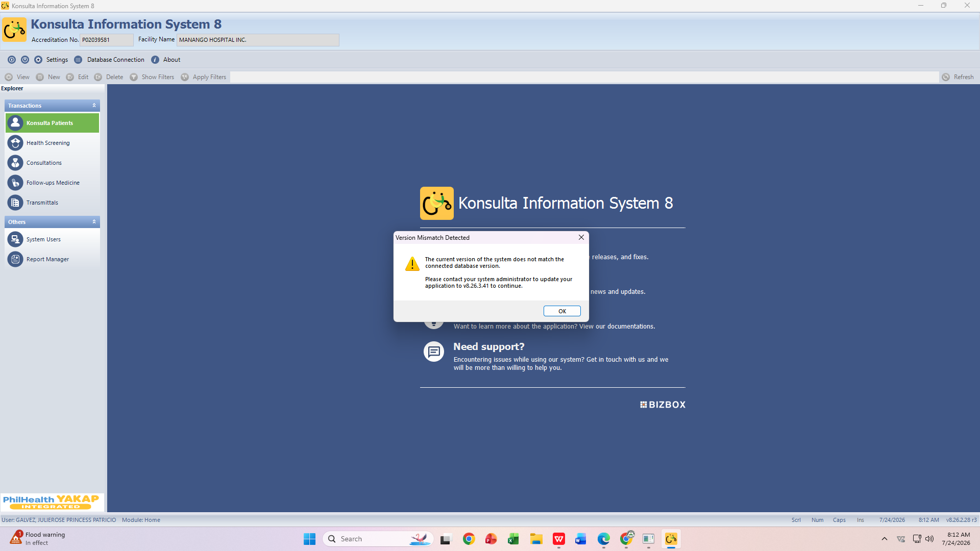
Task: Select the Transmittals icon
Action: click(15, 203)
